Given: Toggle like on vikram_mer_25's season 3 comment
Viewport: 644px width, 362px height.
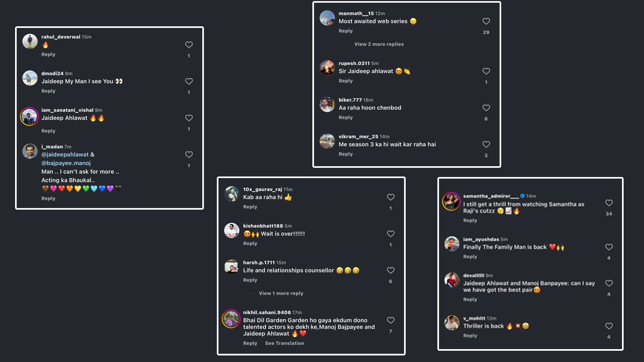Looking at the screenshot, I should click(x=486, y=144).
